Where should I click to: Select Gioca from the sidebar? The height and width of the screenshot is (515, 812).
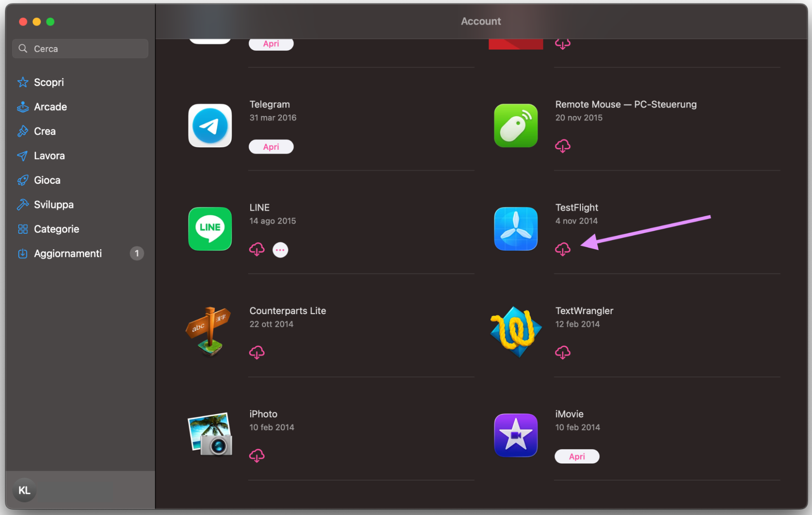[47, 180]
